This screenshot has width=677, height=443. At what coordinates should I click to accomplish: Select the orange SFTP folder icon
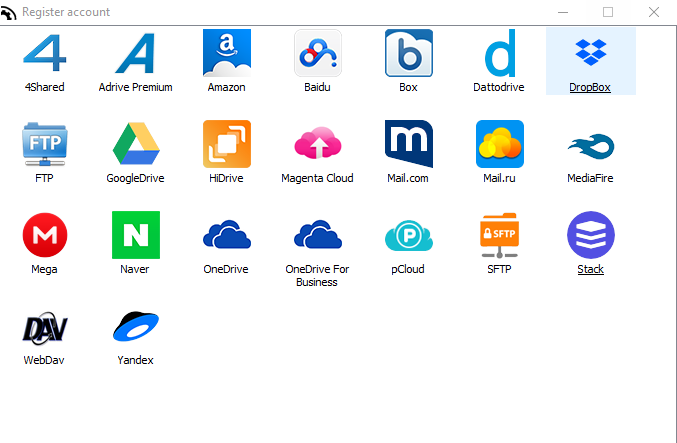pyautogui.click(x=500, y=235)
